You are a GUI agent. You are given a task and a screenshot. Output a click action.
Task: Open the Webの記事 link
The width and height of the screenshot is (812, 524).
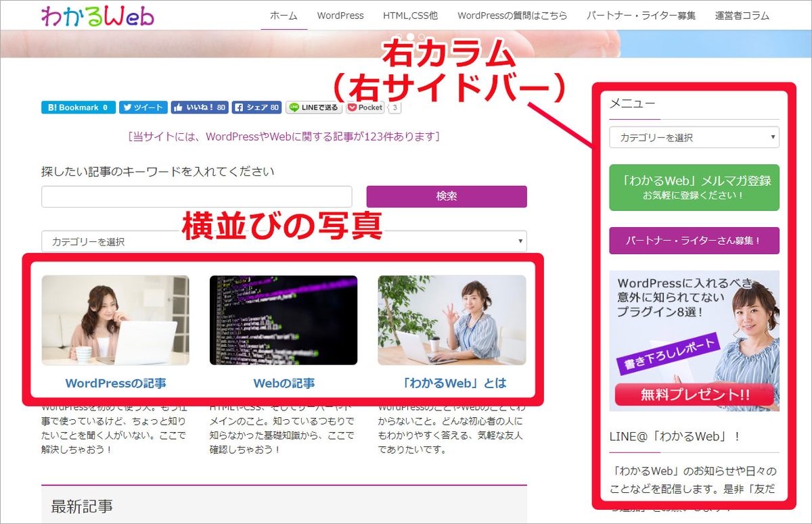click(x=284, y=383)
